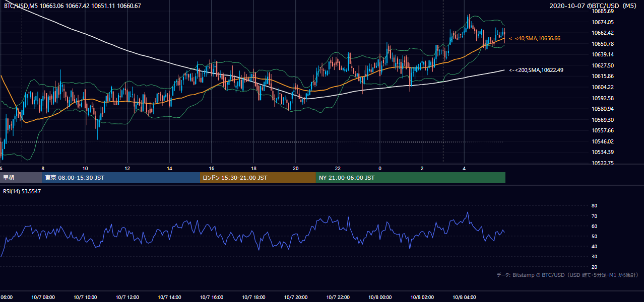
Task: Select the 10/7 12:00 time axis label
Action: (x=127, y=297)
